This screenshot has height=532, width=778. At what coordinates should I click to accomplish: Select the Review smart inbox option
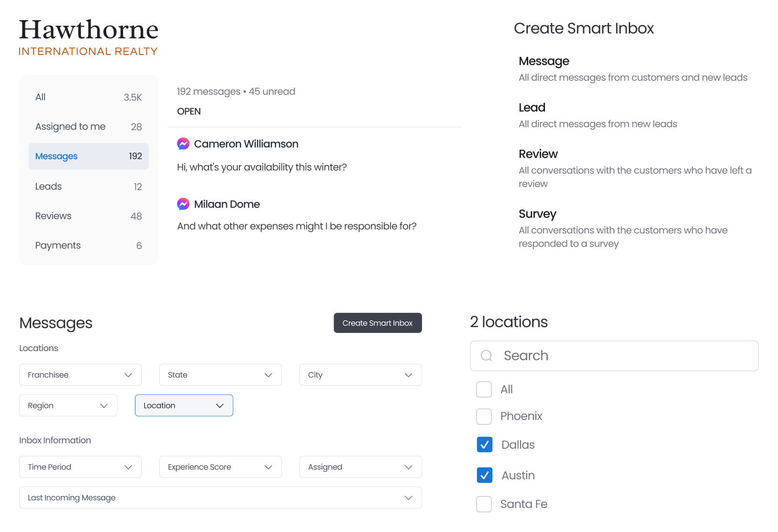click(635, 168)
